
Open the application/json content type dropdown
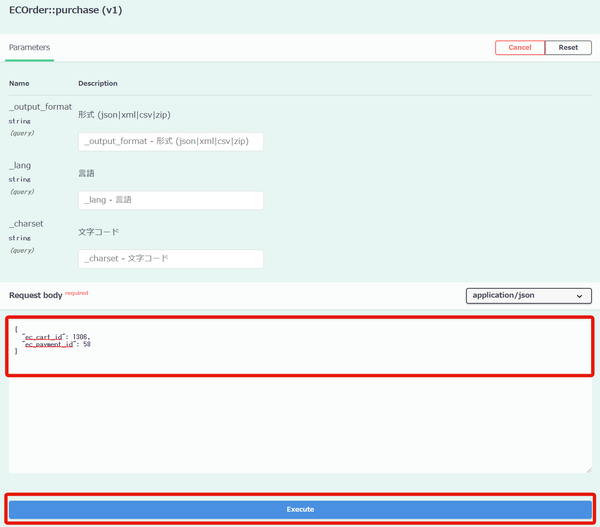[528, 295]
